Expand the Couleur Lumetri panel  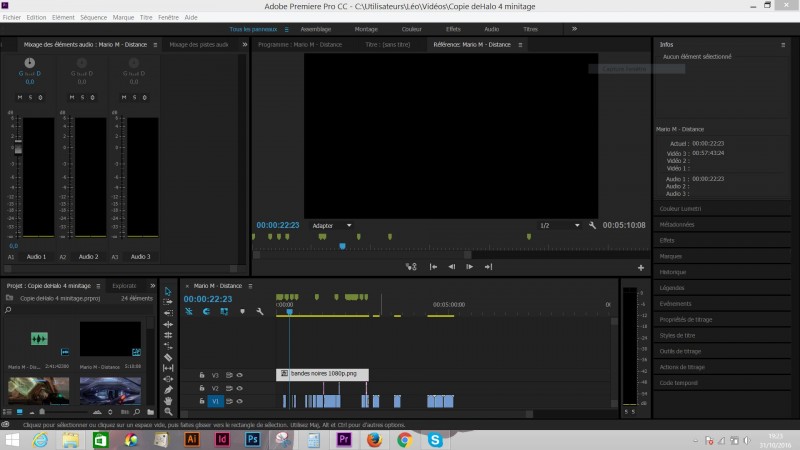click(681, 208)
